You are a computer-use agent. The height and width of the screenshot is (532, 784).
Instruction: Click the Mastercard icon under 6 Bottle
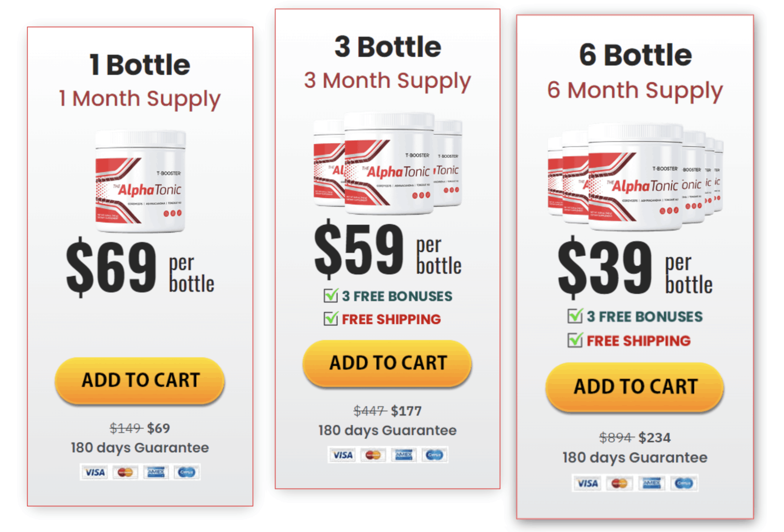pos(619,483)
